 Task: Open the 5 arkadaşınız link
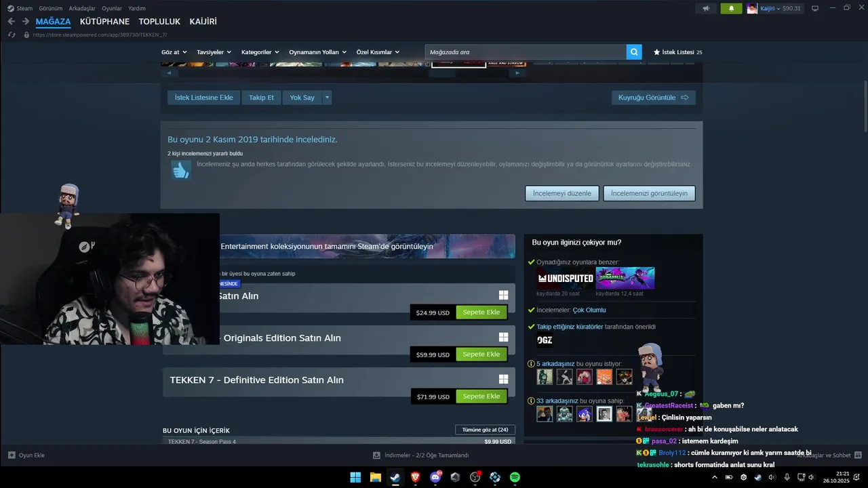[x=555, y=364]
